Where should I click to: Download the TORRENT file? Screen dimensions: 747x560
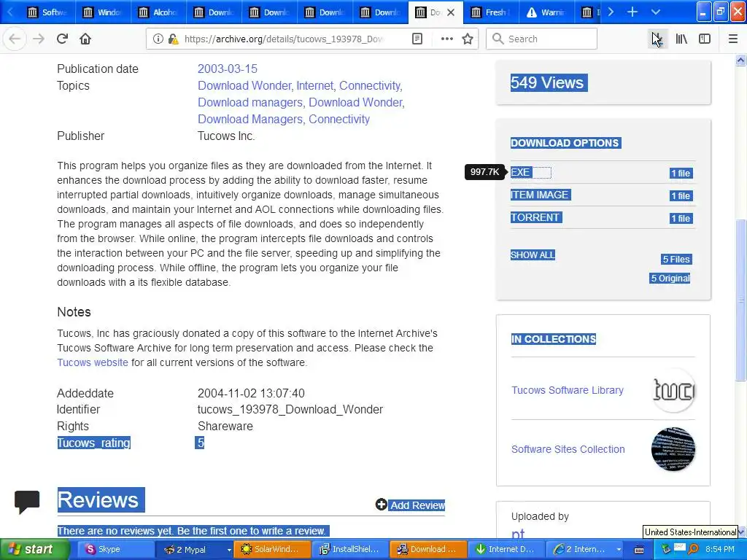pos(535,217)
